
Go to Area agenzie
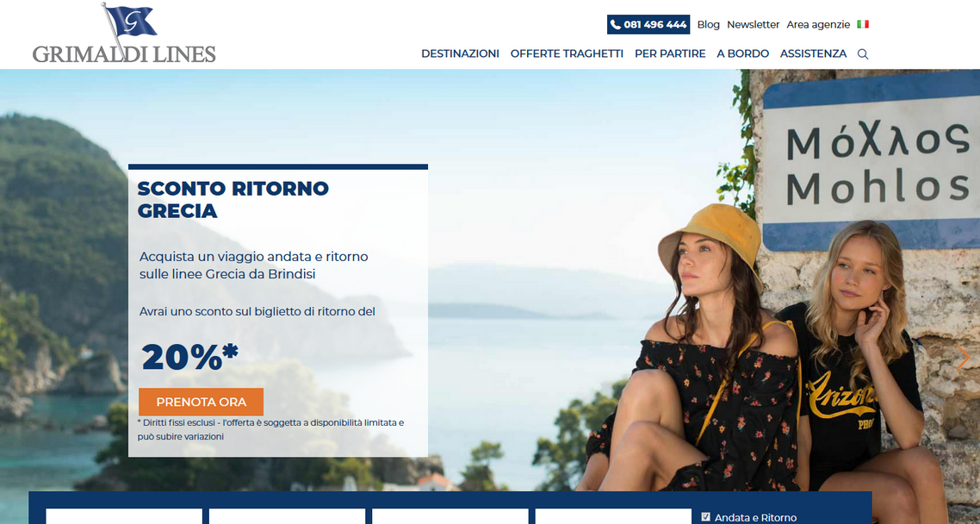coord(818,24)
